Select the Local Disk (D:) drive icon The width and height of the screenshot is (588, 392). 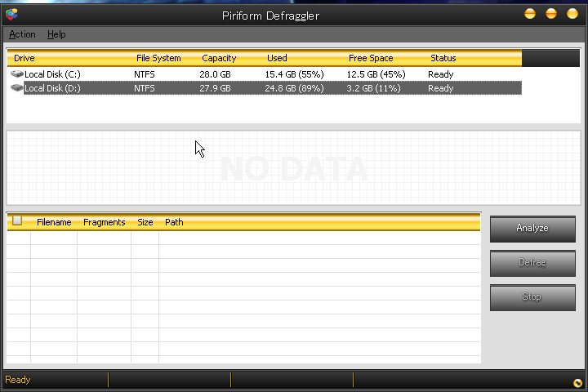17,87
